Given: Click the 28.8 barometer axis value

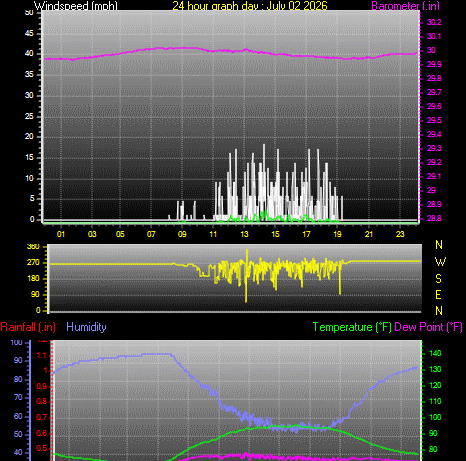Looking at the screenshot, I should tap(434, 218).
